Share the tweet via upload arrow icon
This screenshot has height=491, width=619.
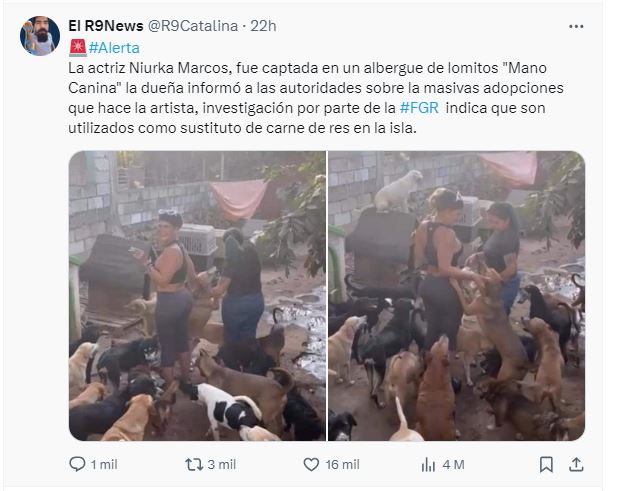pyautogui.click(x=576, y=465)
